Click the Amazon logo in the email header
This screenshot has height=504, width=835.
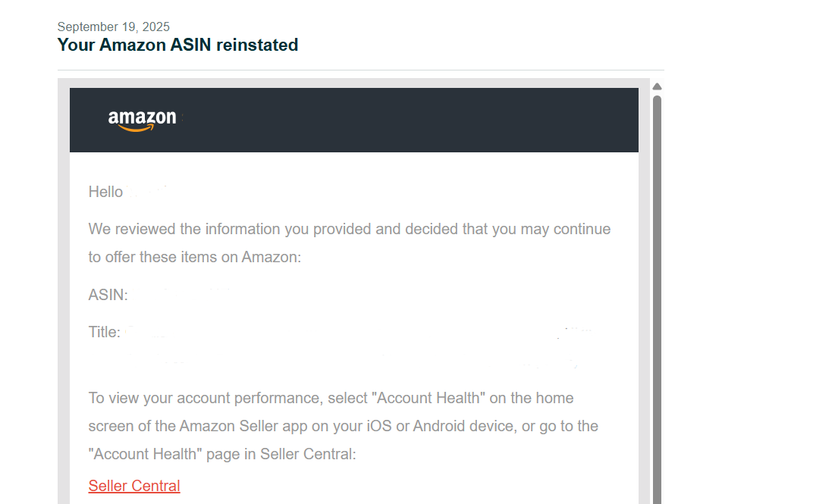coord(142,119)
